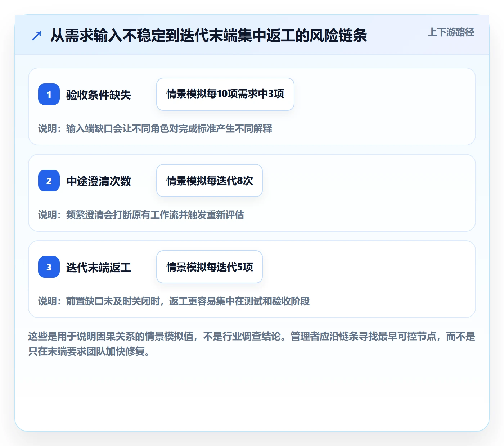Screen dimensions: 504x446
Task: Click the 上下游路径 label in the header
Action: tap(451, 32)
